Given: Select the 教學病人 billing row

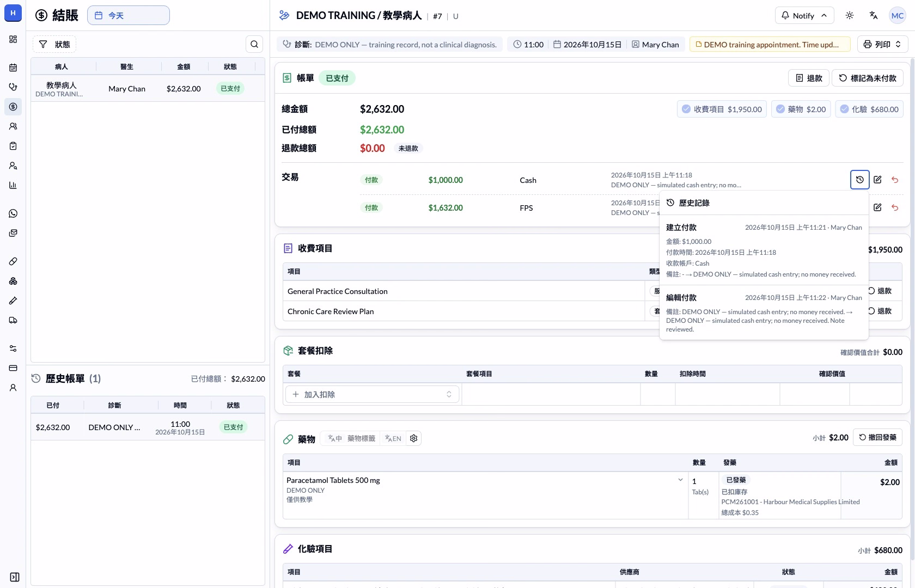Looking at the screenshot, I should point(148,89).
